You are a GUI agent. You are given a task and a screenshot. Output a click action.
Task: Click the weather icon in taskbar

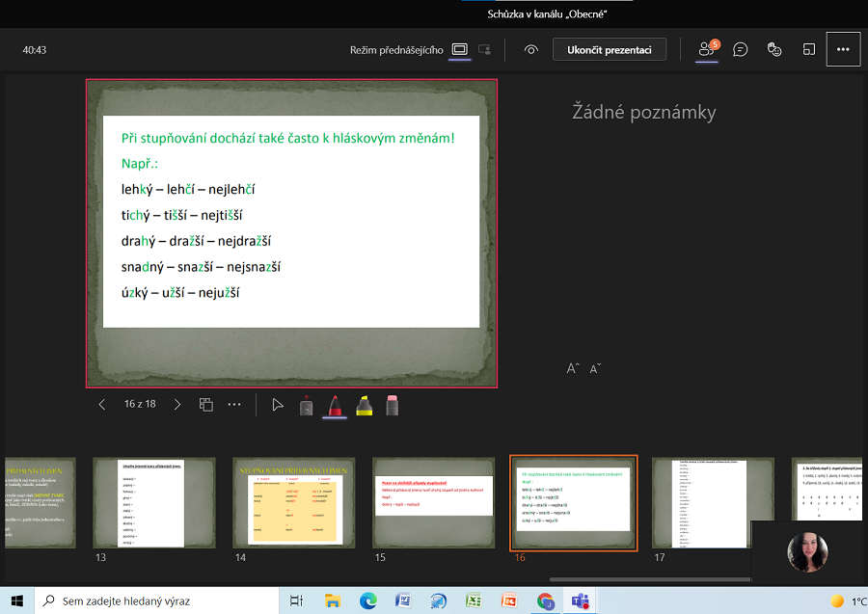(837, 601)
